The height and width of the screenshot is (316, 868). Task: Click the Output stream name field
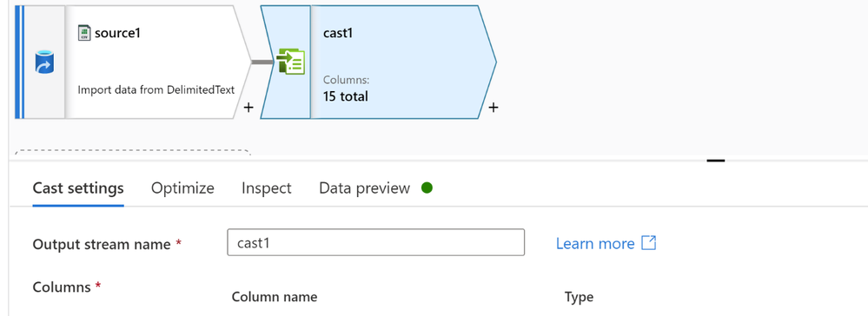[x=376, y=242]
